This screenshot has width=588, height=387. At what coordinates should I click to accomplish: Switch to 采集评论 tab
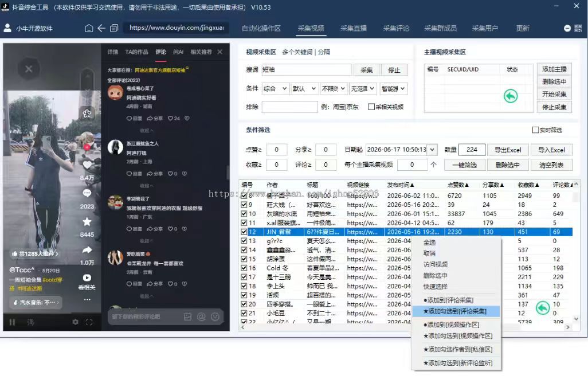[396, 28]
